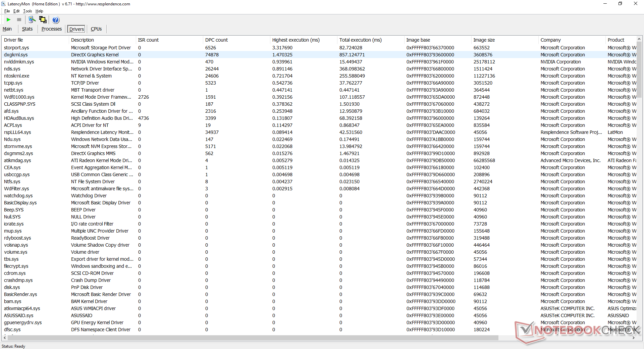Screen dimensions: 644x349
Task: Click the vertical scrollbar up arrow
Action: tap(639, 40)
